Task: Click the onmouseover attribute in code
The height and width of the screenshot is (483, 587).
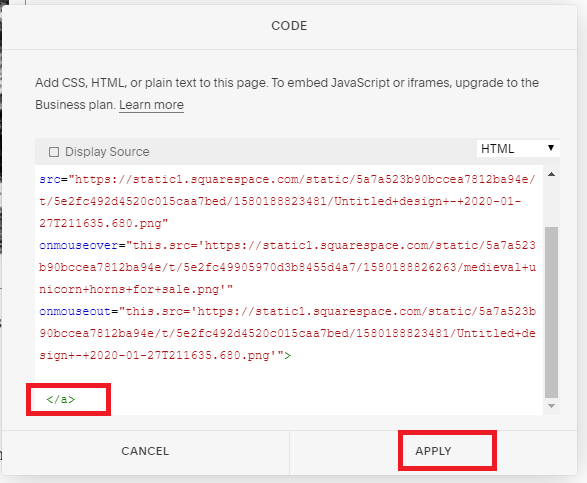Action: click(79, 245)
